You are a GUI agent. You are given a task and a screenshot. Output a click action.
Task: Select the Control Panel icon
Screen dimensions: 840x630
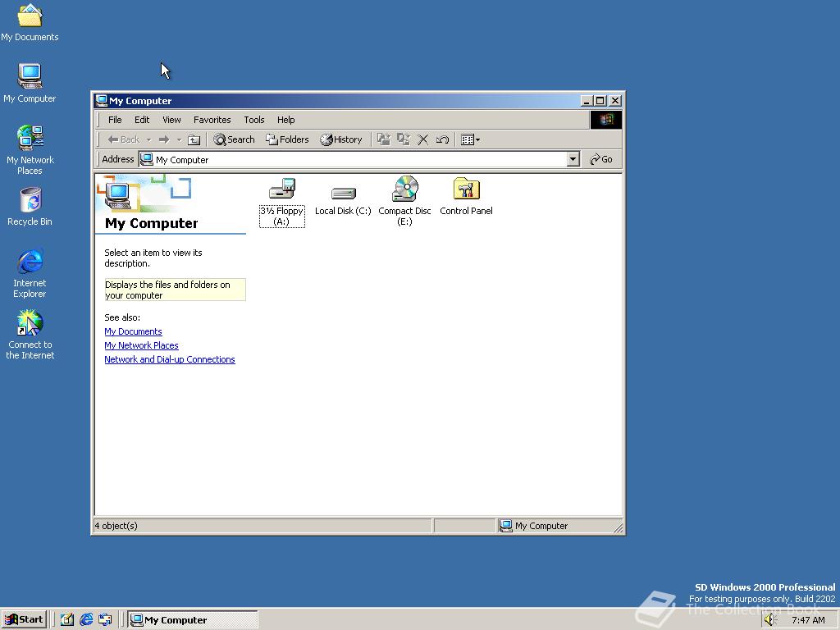466,196
